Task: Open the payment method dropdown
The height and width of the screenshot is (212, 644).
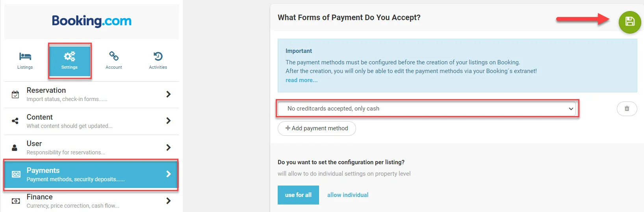Action: tap(427, 109)
